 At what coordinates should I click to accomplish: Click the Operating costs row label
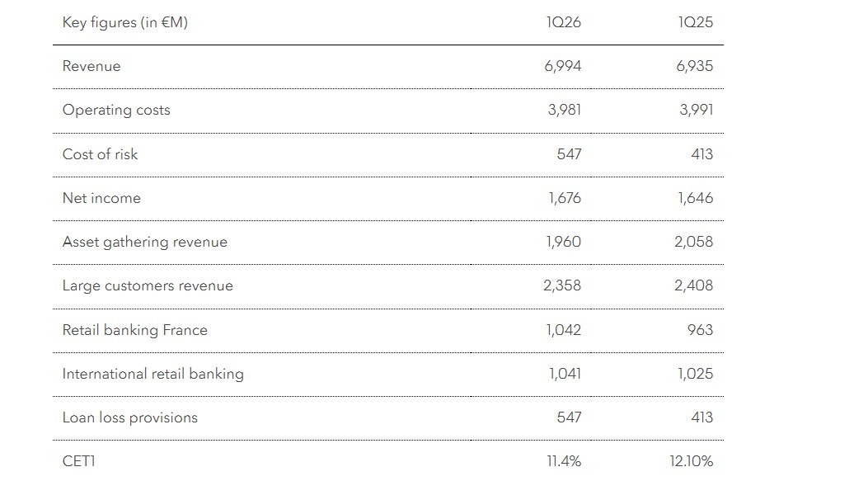click(x=116, y=110)
